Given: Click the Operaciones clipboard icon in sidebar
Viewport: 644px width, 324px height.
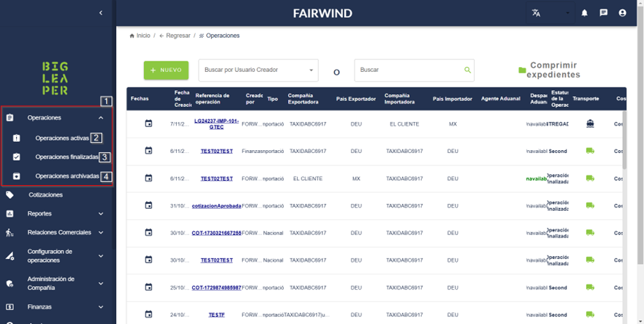Looking at the screenshot, I should click(10, 118).
